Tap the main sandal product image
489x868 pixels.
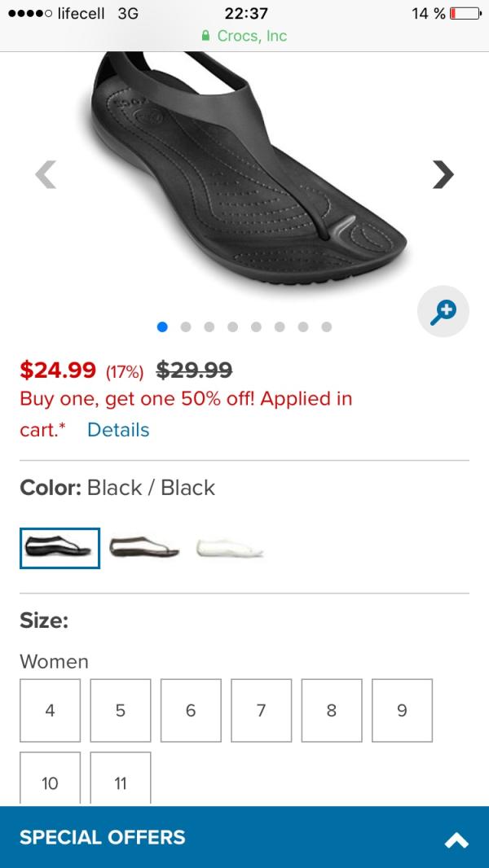tap(244, 171)
